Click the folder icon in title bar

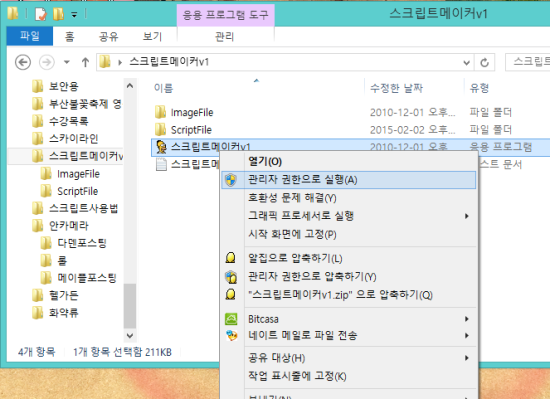coord(13,13)
